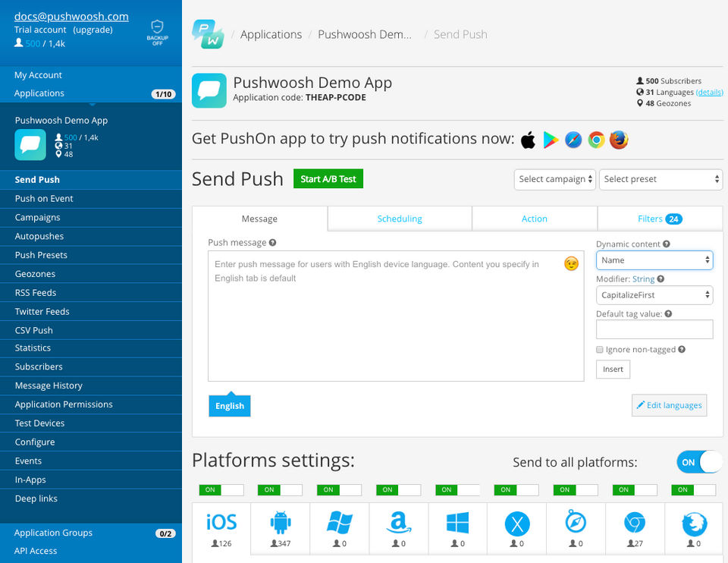The image size is (728, 563).
Task: Click the Safari browser icon near PushOn
Action: [x=573, y=140]
